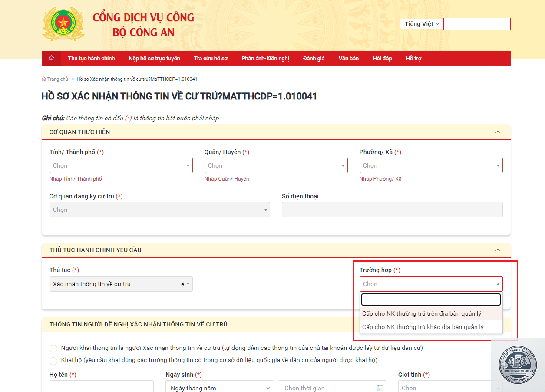
Task: Open the Thủ tục dropdown showing Xác nhận thông tin
Action: tap(121, 284)
